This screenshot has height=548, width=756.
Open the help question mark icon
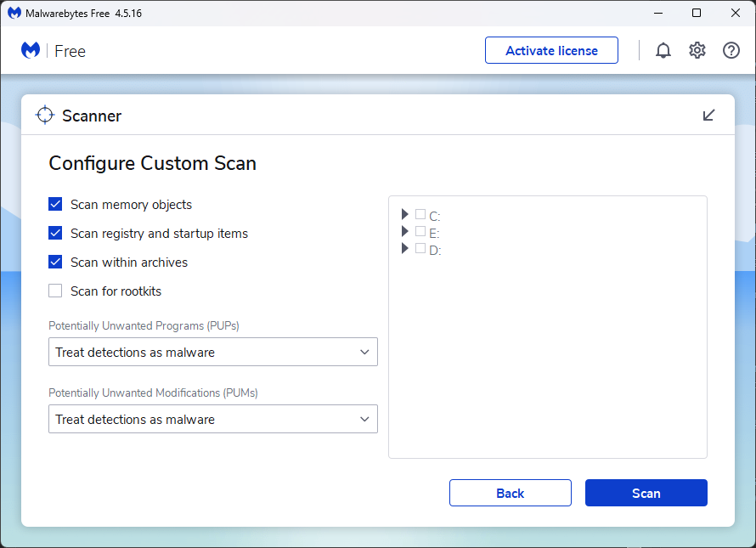point(731,50)
